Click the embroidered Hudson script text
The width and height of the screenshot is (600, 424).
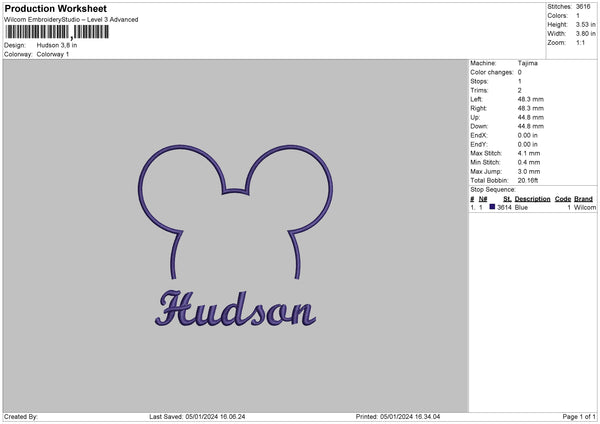coord(235,308)
